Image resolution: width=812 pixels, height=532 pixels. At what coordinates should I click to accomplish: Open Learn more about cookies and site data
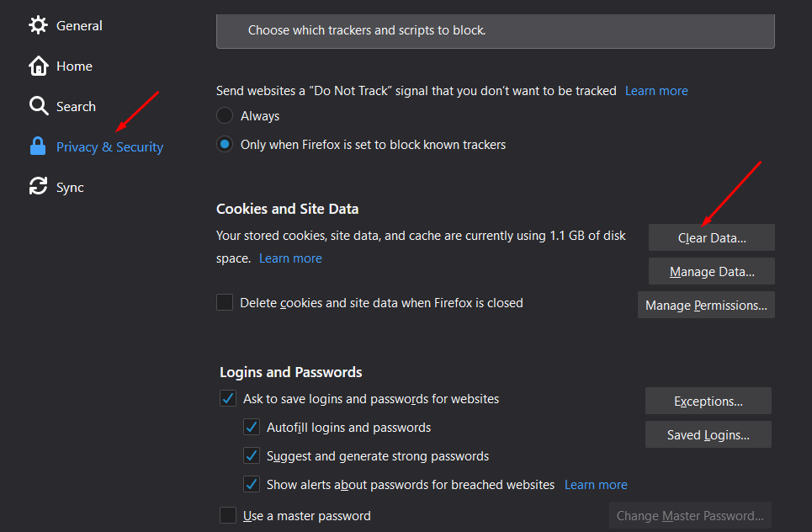click(290, 258)
